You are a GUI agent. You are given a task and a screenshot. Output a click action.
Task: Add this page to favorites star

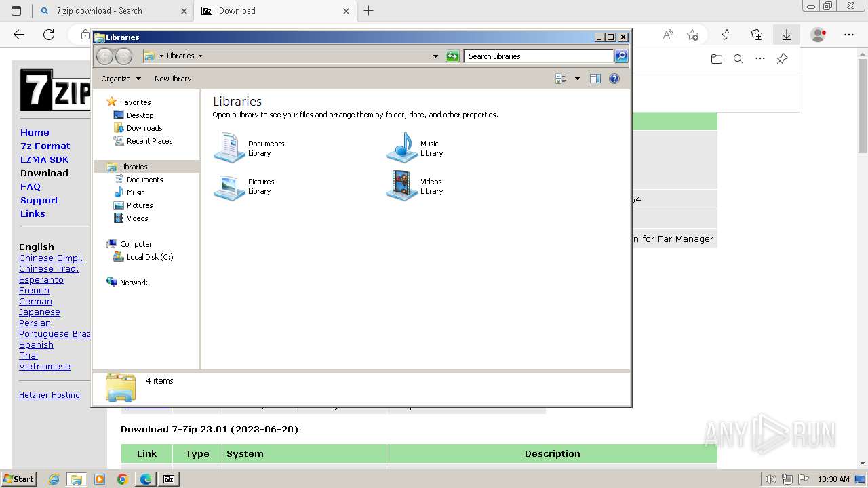[692, 35]
